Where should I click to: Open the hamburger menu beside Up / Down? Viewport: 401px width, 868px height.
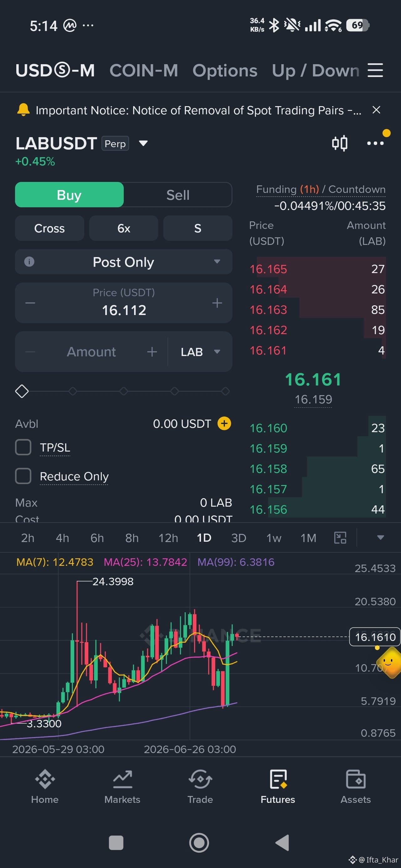click(x=375, y=70)
